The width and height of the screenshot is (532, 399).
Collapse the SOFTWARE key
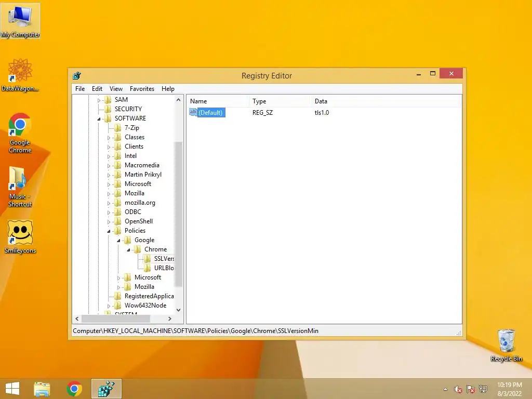click(x=99, y=119)
